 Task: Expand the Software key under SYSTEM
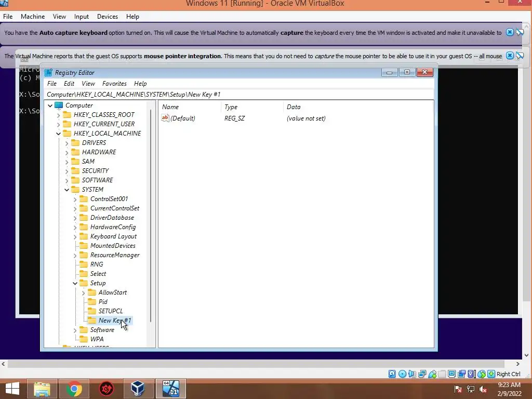point(75,330)
